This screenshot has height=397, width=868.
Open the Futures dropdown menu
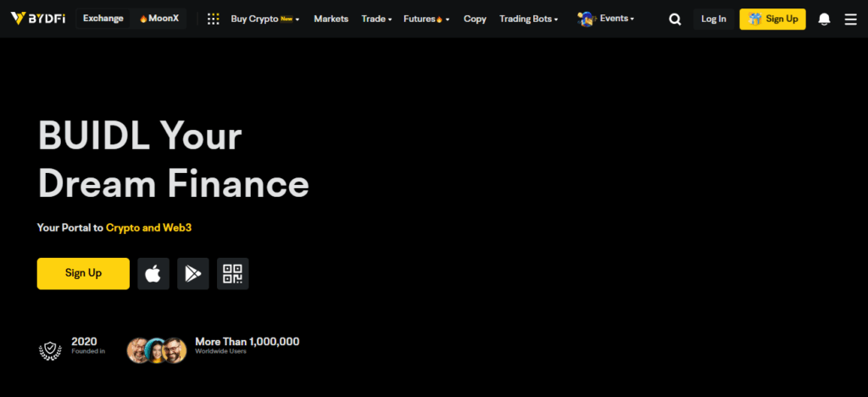coord(426,19)
